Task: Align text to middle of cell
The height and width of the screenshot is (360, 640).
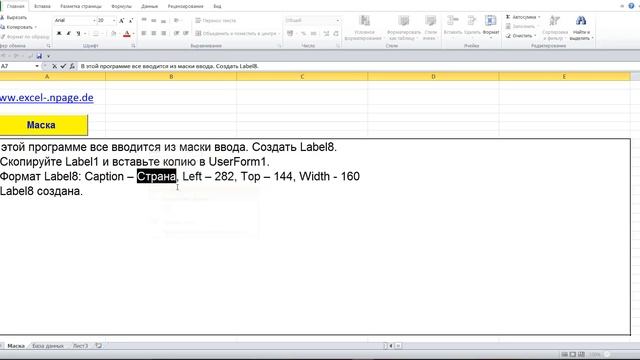Action: tap(153, 20)
